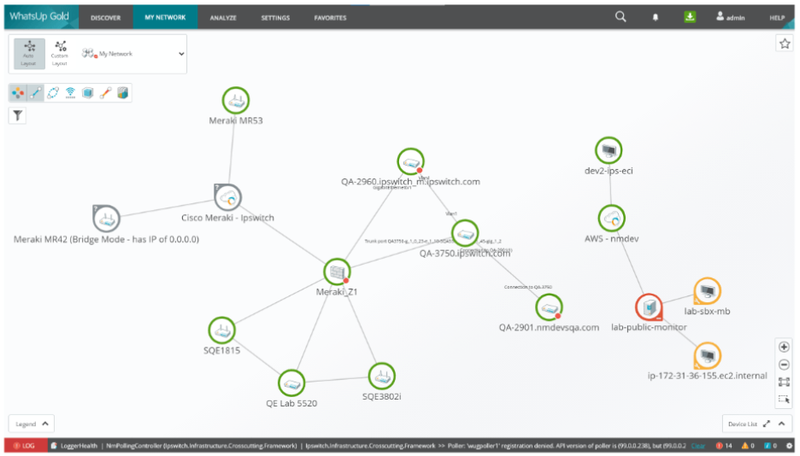Select the Meraki MR42 Bridge Mode node
Image resolution: width=800 pixels, height=456 pixels.
[106, 219]
